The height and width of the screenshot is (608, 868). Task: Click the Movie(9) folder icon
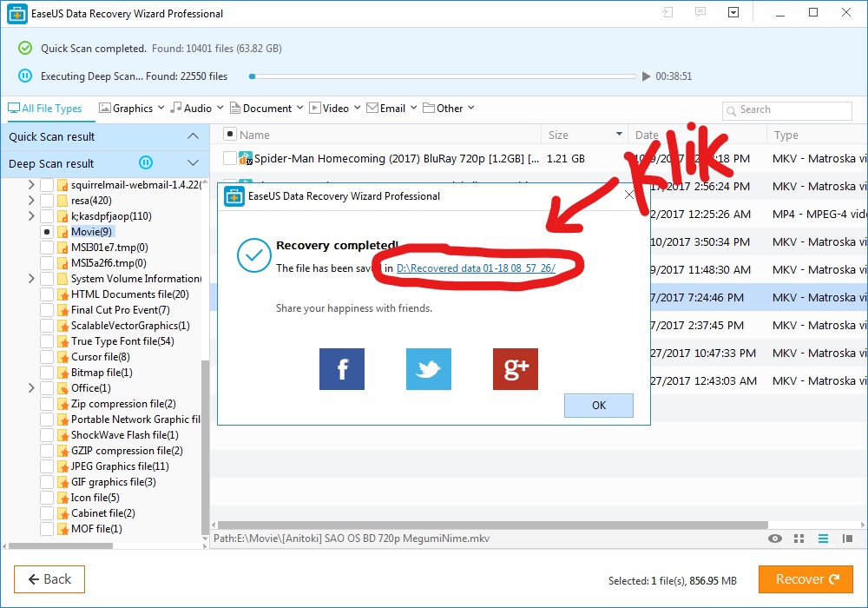tap(62, 232)
